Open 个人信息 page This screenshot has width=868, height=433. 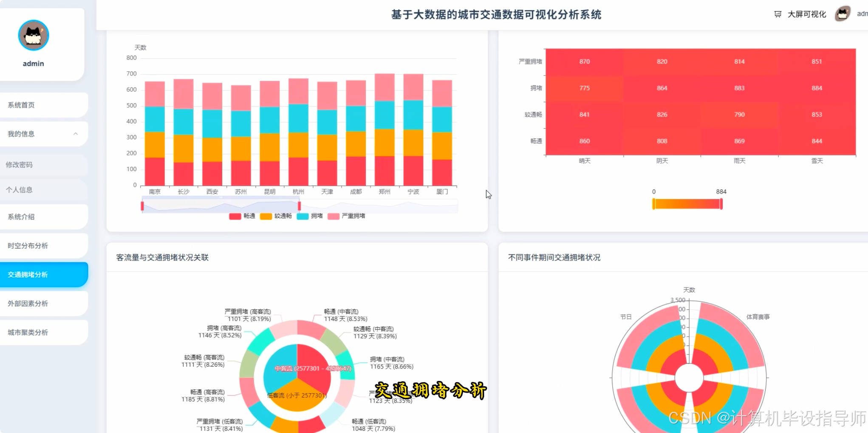pyautogui.click(x=44, y=190)
